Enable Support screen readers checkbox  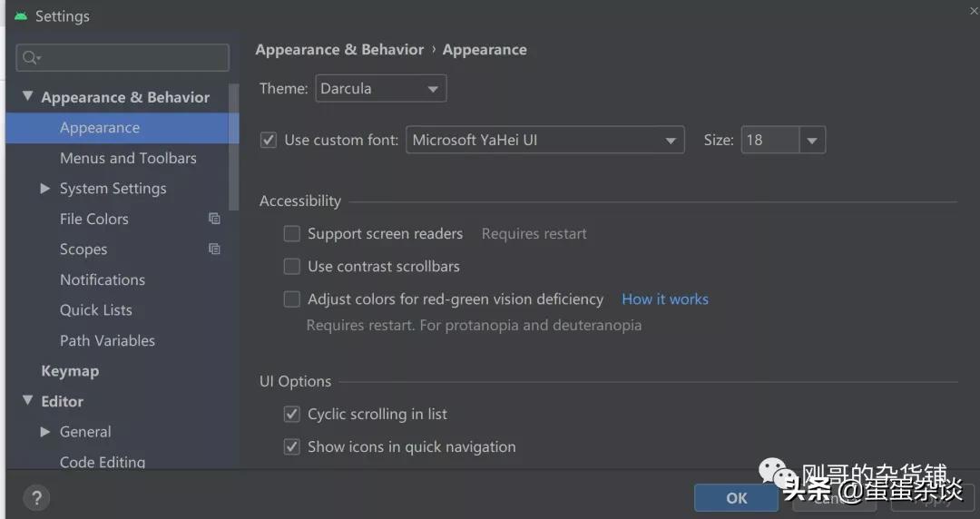click(292, 234)
